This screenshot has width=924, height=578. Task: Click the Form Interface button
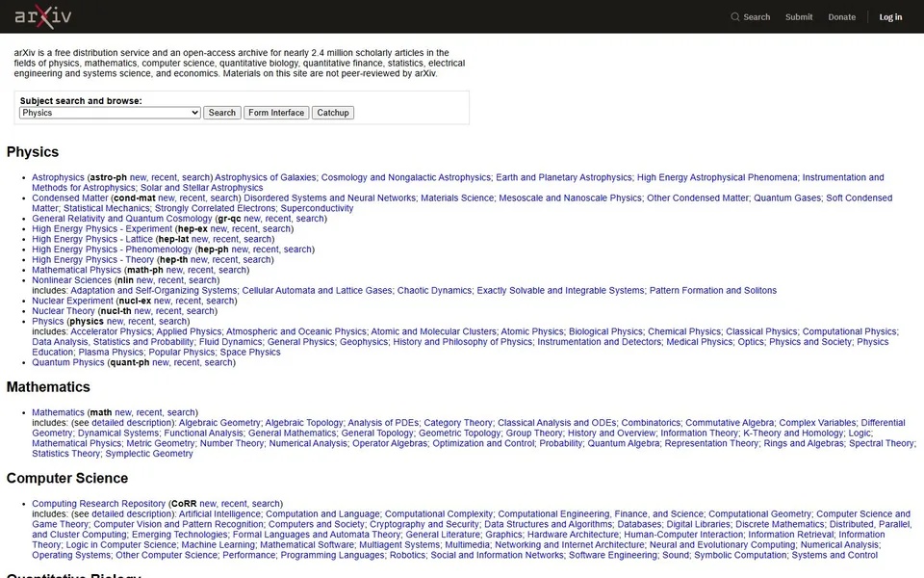pyautogui.click(x=276, y=113)
